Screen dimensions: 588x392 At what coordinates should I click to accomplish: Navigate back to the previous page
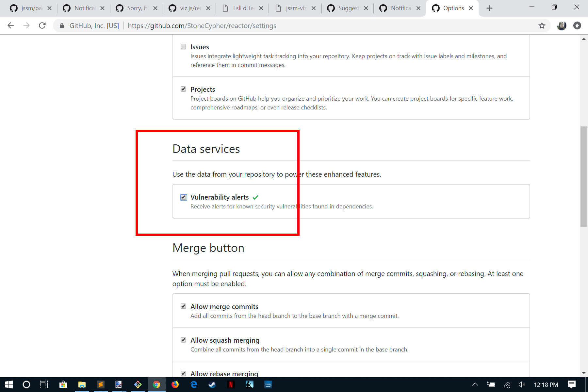[x=11, y=25]
